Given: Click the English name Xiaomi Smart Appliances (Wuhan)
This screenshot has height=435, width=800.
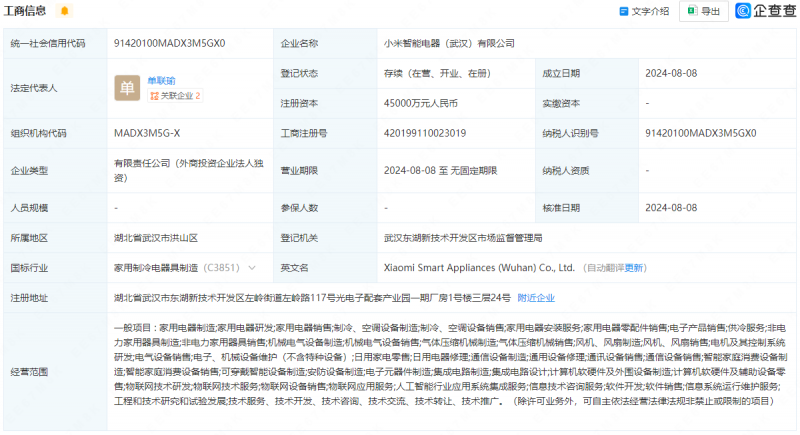Looking at the screenshot, I should 480,268.
